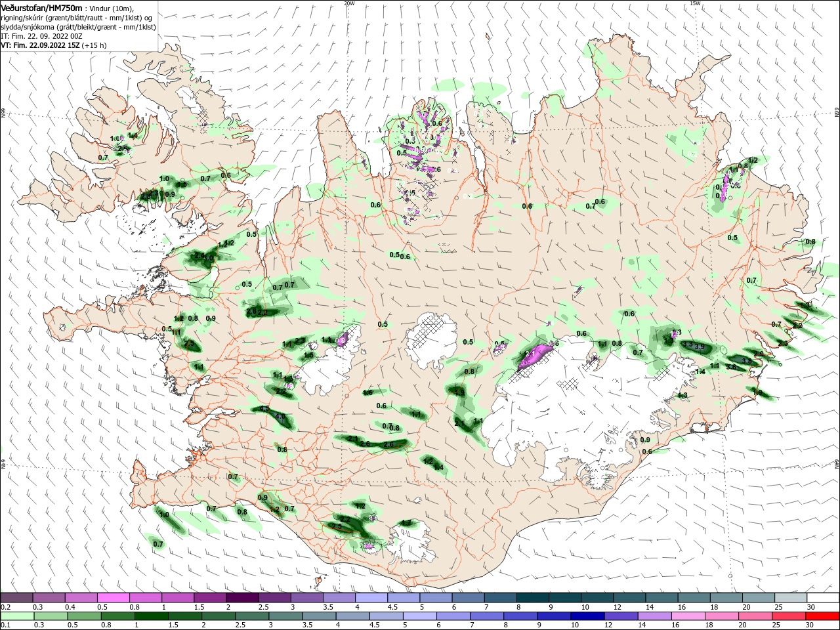This screenshot has width=840, height=630.
Task: Pick the pink 20 swatch on rain scale
Action: click(755, 616)
